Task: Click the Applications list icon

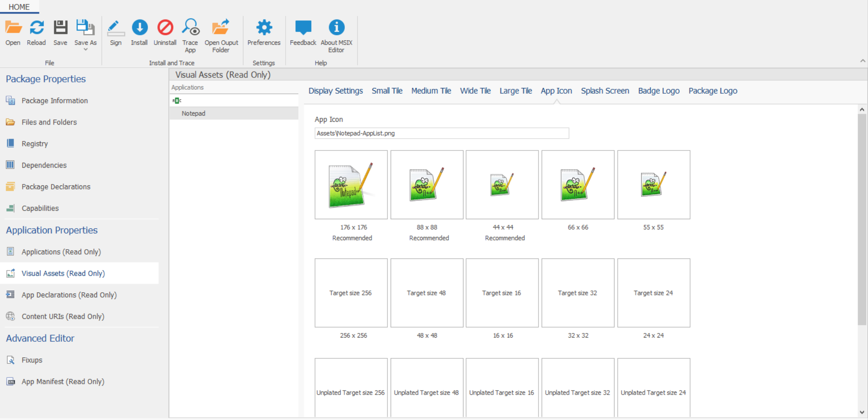Action: click(x=10, y=251)
